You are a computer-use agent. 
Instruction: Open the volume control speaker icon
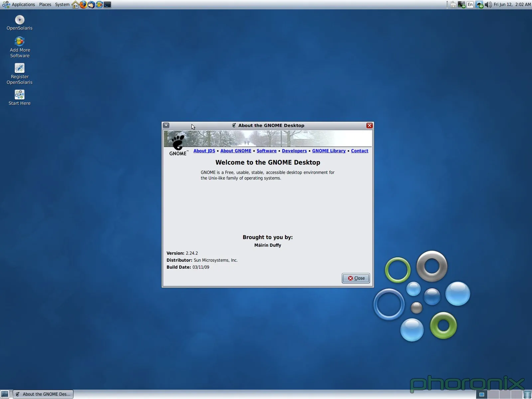488,5
